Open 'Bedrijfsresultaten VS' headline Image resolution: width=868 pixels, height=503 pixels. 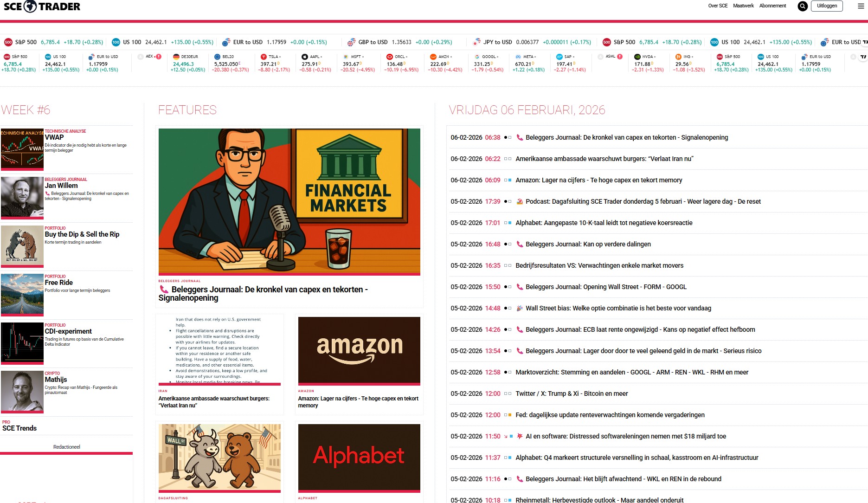[x=599, y=265]
